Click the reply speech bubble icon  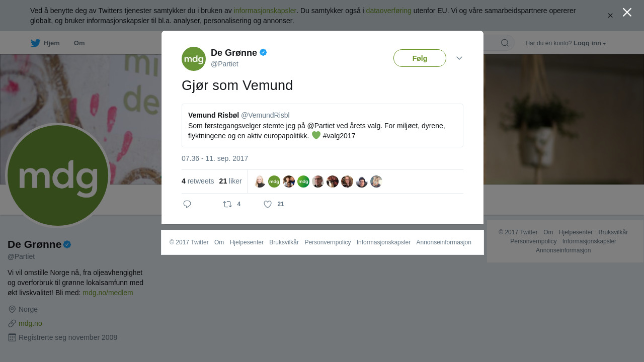[x=187, y=204]
